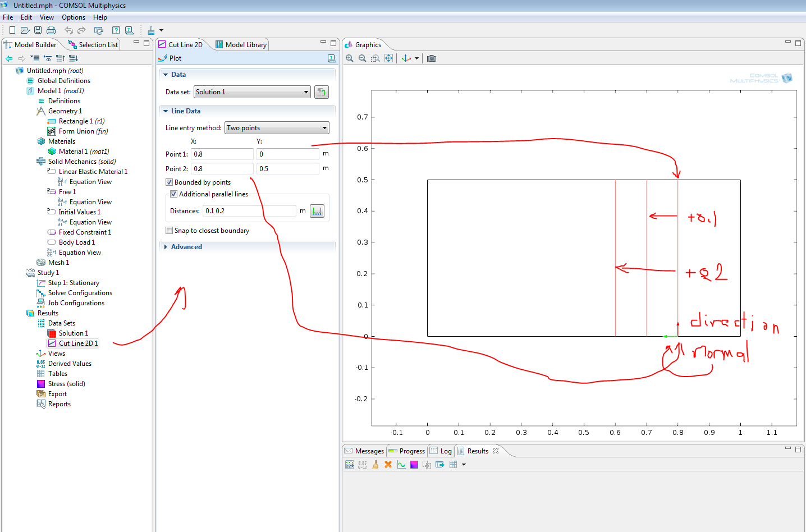
Task: Select the Mesh 1 node
Action: tap(58, 263)
